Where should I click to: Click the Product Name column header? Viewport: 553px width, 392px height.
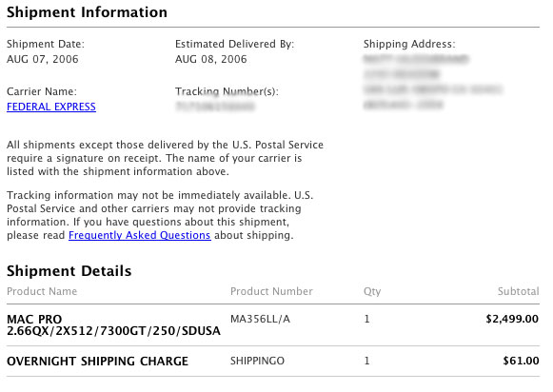pos(42,291)
